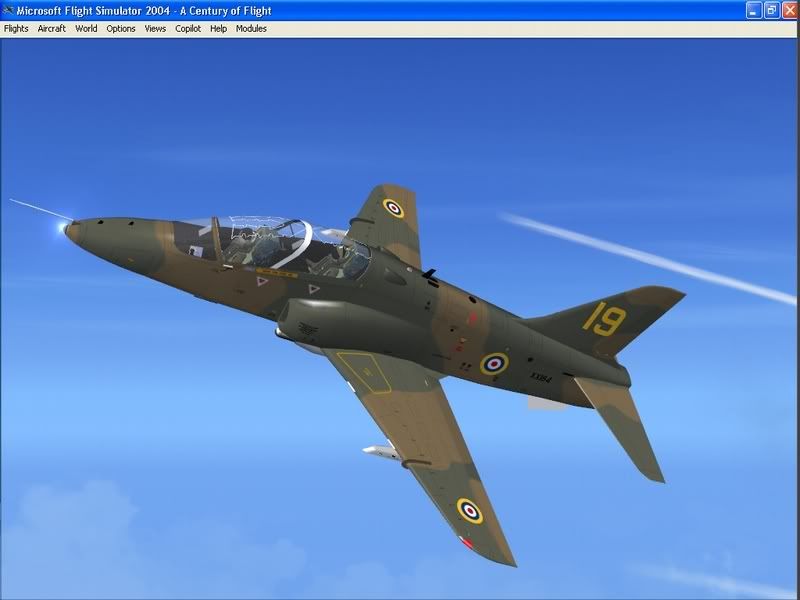The height and width of the screenshot is (600, 800).
Task: Open the Help menu
Action: click(218, 29)
